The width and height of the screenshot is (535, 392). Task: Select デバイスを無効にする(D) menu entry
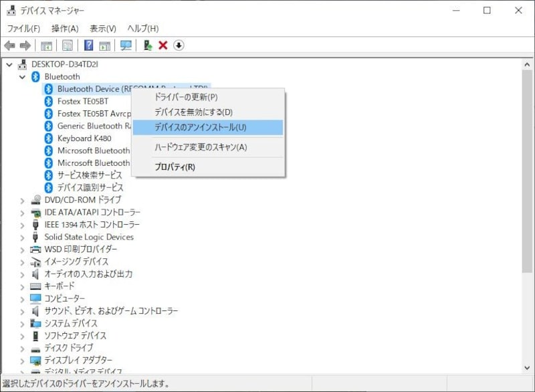193,112
